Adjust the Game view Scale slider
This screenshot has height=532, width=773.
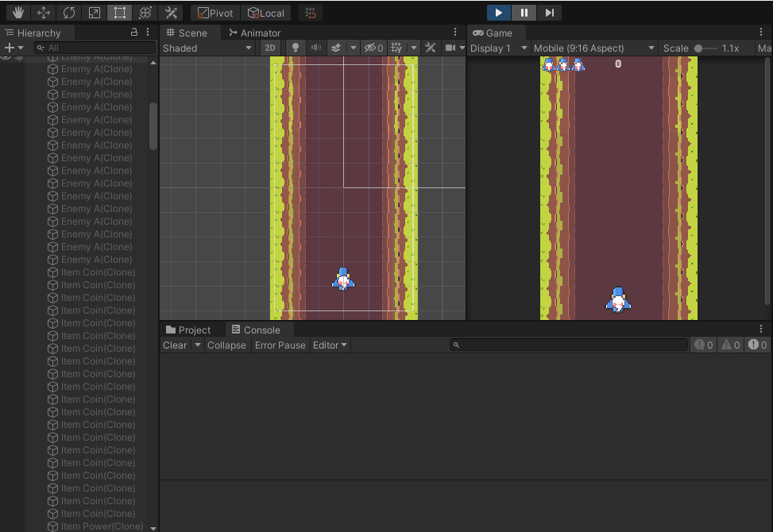tap(699, 48)
